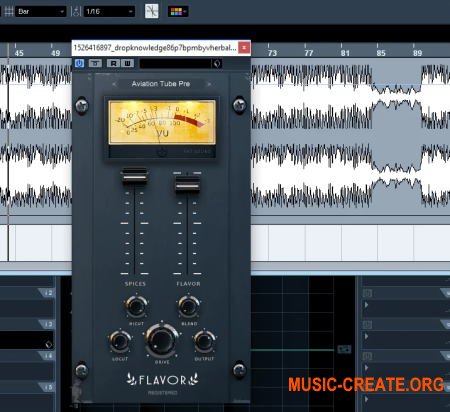Click the small knob below the VU meter

pyautogui.click(x=162, y=153)
